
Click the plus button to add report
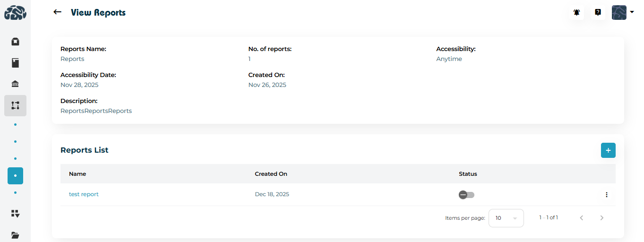(x=608, y=150)
